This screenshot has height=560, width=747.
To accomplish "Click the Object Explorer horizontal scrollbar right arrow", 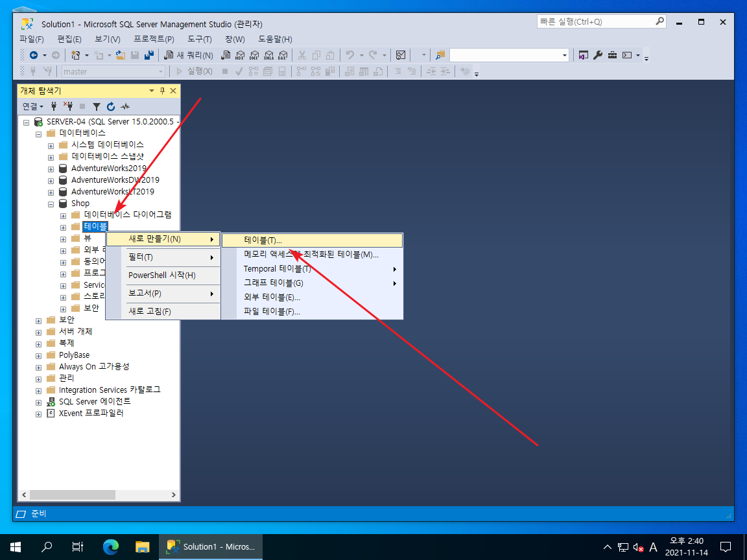I will pyautogui.click(x=173, y=495).
